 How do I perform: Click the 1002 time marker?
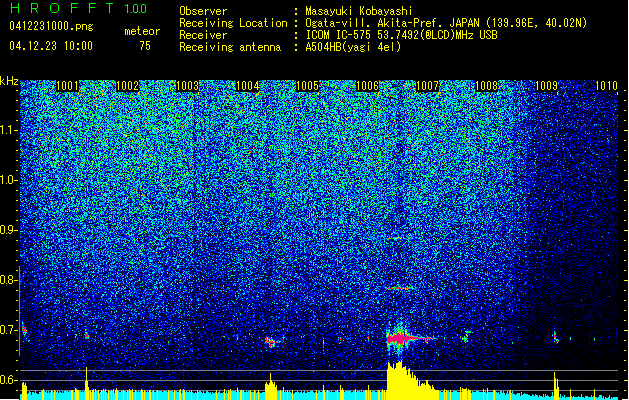pos(127,86)
